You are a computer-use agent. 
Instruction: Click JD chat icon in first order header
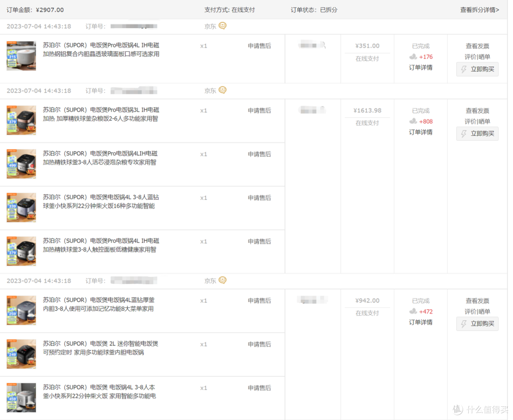pyautogui.click(x=222, y=26)
